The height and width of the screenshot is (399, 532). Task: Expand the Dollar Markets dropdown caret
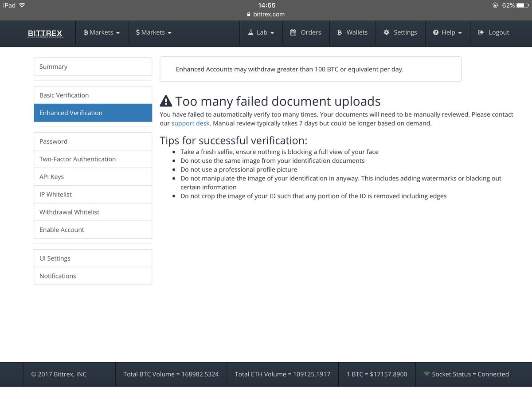point(170,33)
